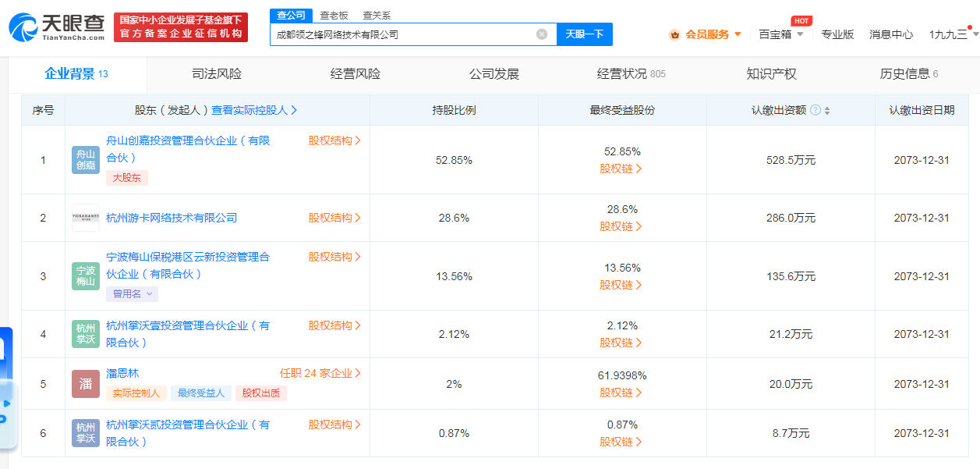Switch to 查关系 search tab
The image size is (980, 469).
377,16
